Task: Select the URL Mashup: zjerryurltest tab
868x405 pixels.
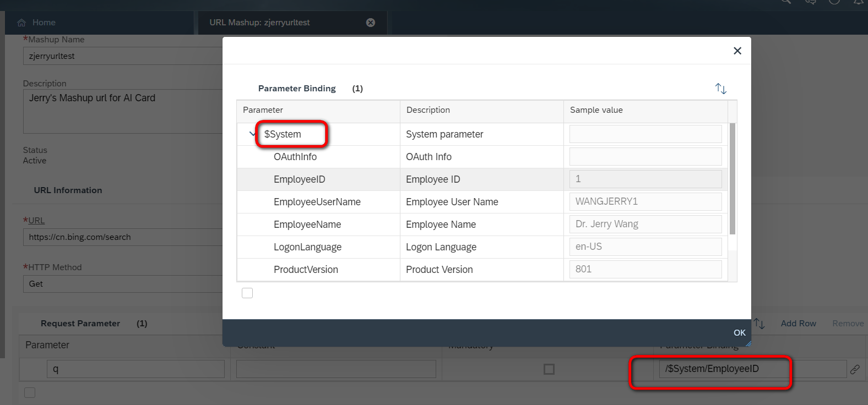Action: pyautogui.click(x=259, y=23)
